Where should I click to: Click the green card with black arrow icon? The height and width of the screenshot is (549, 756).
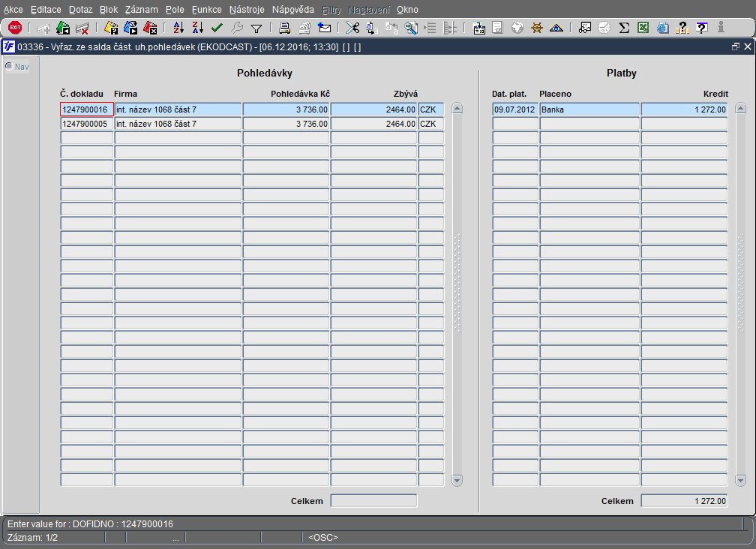[63, 28]
